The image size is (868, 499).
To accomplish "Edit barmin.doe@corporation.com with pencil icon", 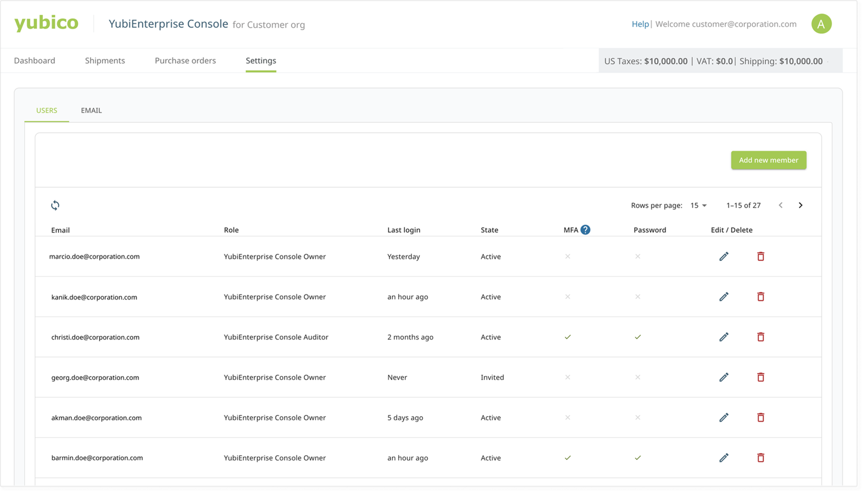I will coord(724,458).
